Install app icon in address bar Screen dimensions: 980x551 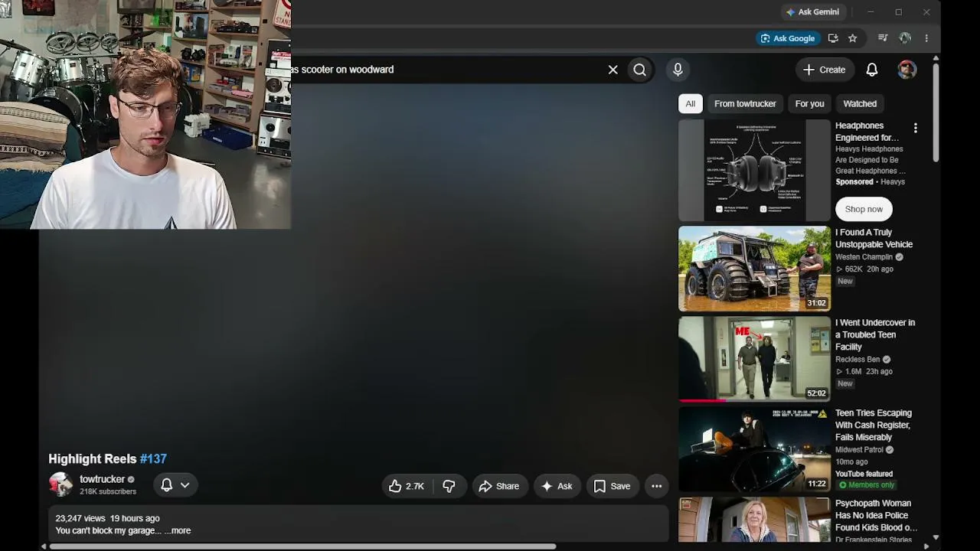click(x=833, y=38)
